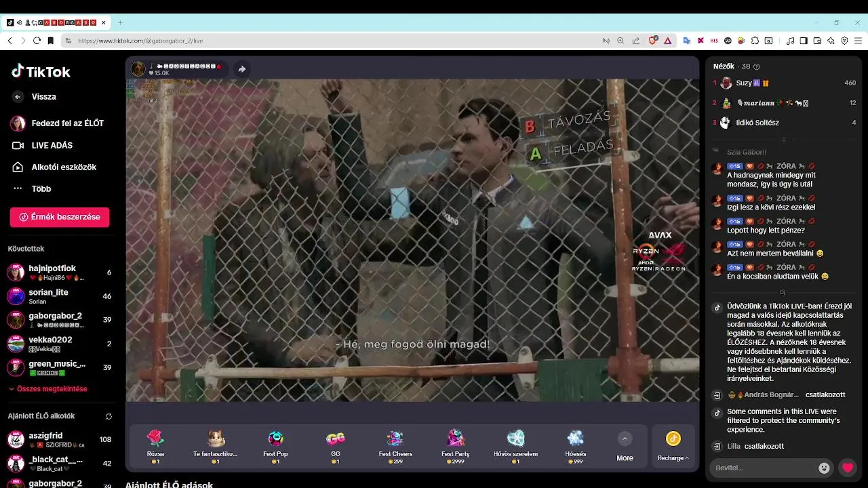
Task: Open the Recharge coins menu
Action: click(673, 447)
